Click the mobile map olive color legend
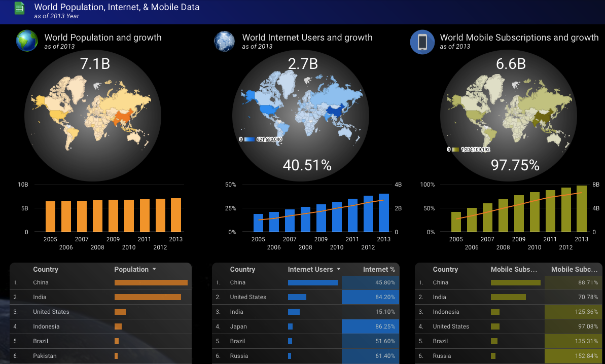605x364 pixels. click(456, 150)
